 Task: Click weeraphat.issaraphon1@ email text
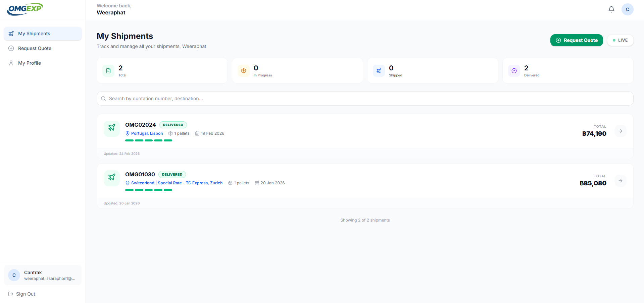click(50, 279)
